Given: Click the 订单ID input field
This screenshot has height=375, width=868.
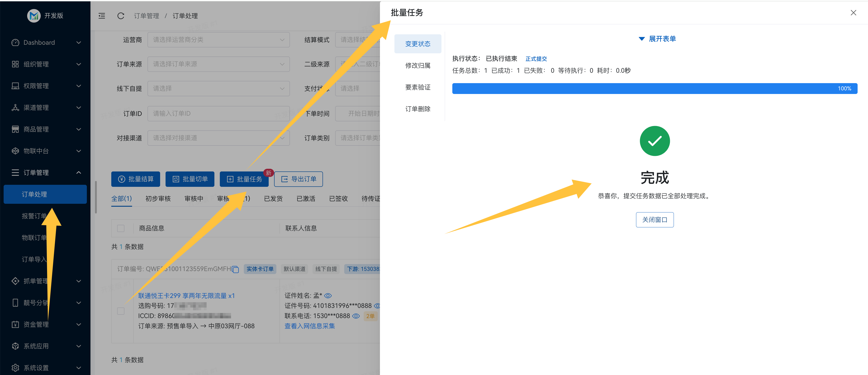Looking at the screenshot, I should pyautogui.click(x=218, y=113).
